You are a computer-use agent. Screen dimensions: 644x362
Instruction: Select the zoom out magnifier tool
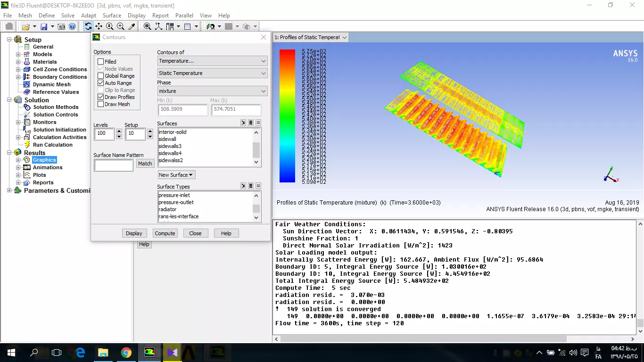(110, 27)
